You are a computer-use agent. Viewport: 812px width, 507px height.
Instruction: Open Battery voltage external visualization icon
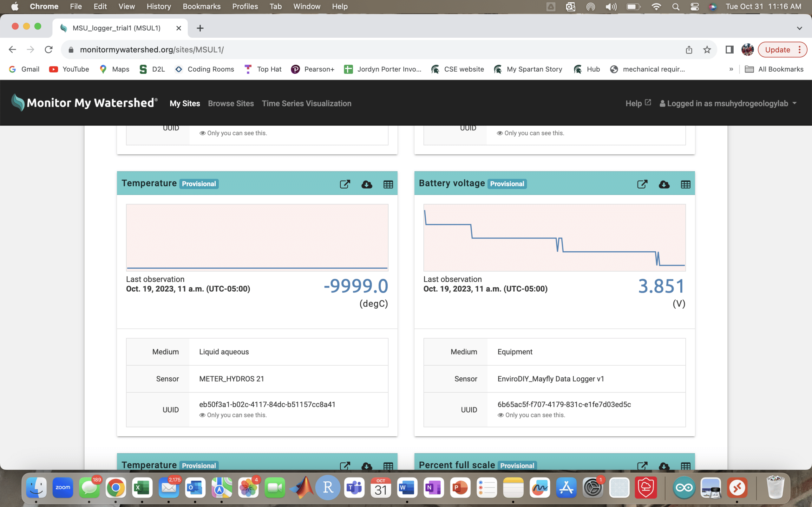point(642,184)
